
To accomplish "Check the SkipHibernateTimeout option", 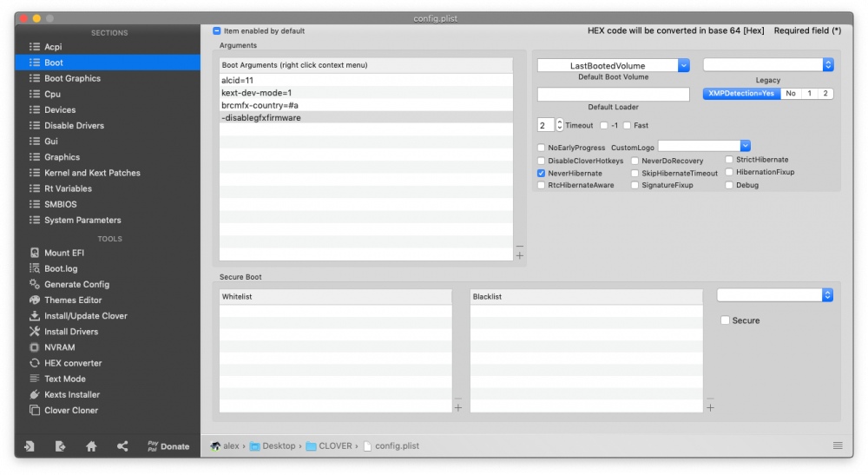I will pos(635,174).
